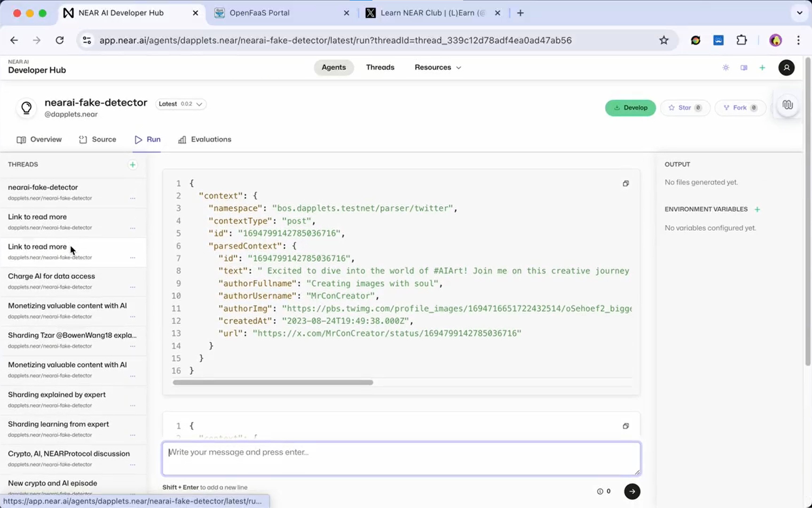Open the Evaluations tab
Viewport: 812px width, 508px height.
click(205, 139)
